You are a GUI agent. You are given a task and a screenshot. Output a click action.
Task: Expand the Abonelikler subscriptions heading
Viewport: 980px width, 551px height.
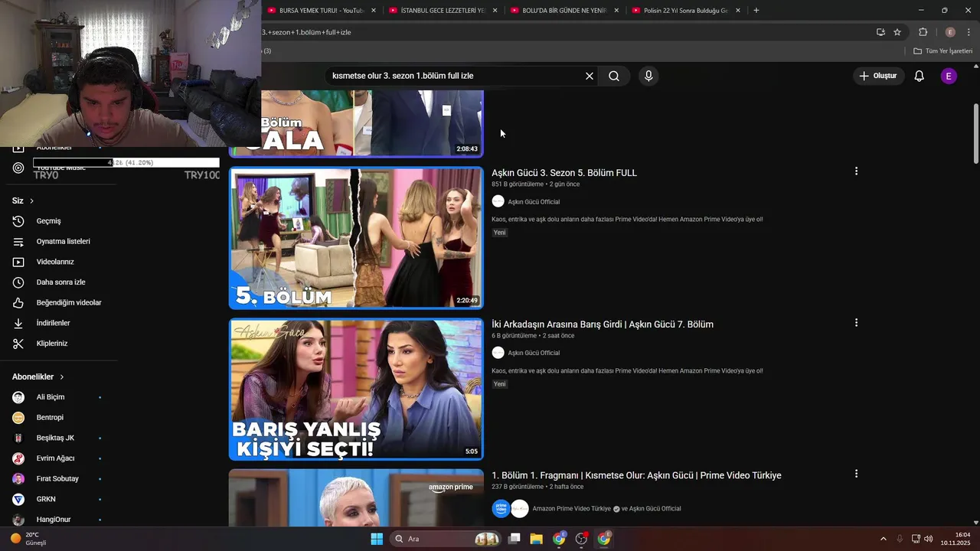(x=38, y=377)
